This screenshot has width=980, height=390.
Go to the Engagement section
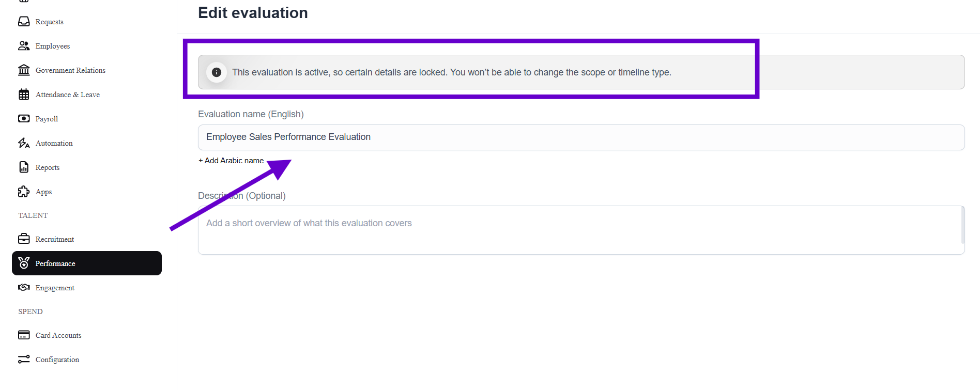click(55, 288)
